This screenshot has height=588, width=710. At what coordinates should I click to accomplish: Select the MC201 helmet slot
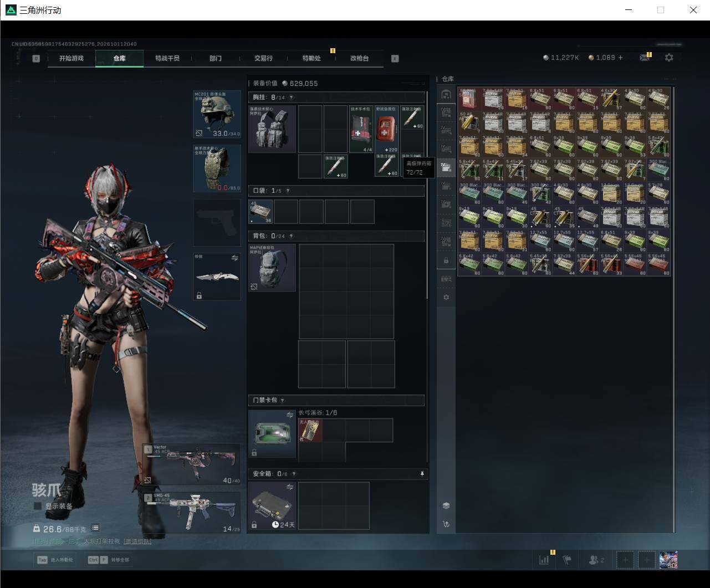(x=217, y=115)
